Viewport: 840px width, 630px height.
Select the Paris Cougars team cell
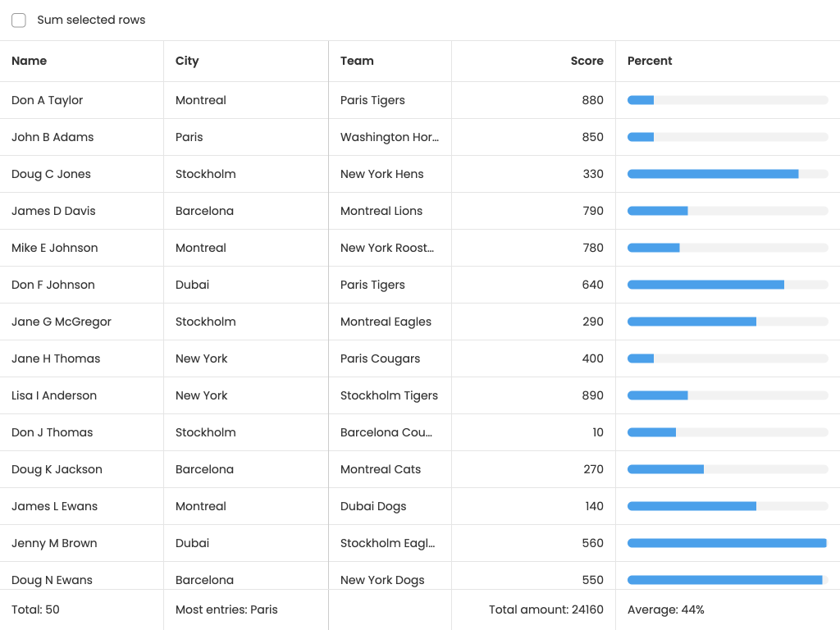(380, 358)
